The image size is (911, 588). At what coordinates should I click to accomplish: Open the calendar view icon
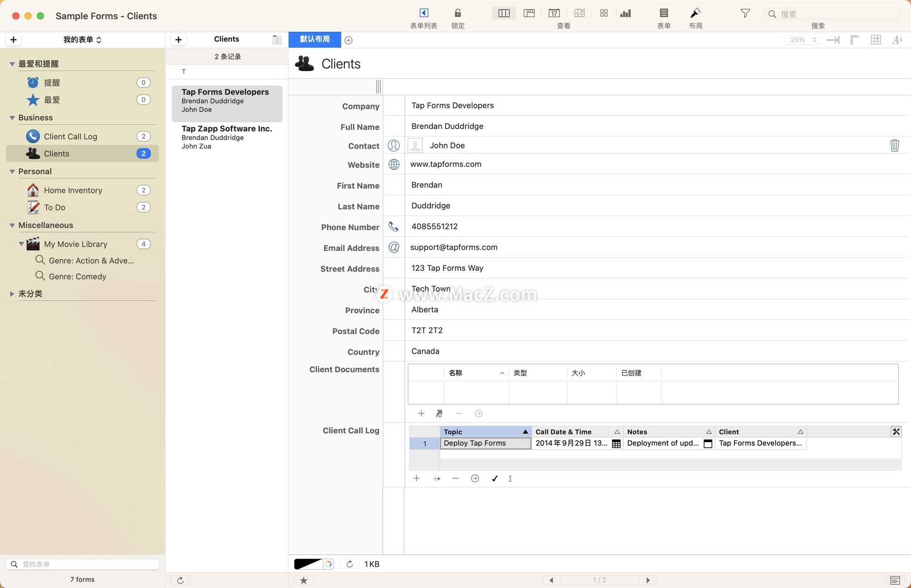[554, 13]
